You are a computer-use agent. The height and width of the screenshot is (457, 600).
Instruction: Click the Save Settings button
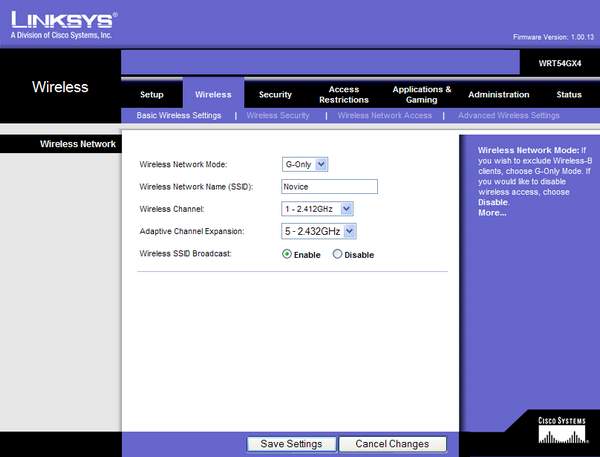tap(291, 444)
